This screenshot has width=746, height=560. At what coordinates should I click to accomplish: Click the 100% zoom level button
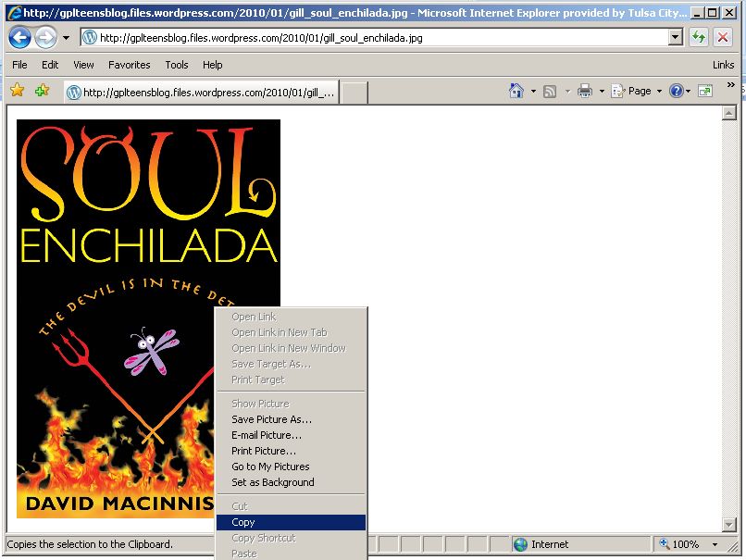[679, 544]
